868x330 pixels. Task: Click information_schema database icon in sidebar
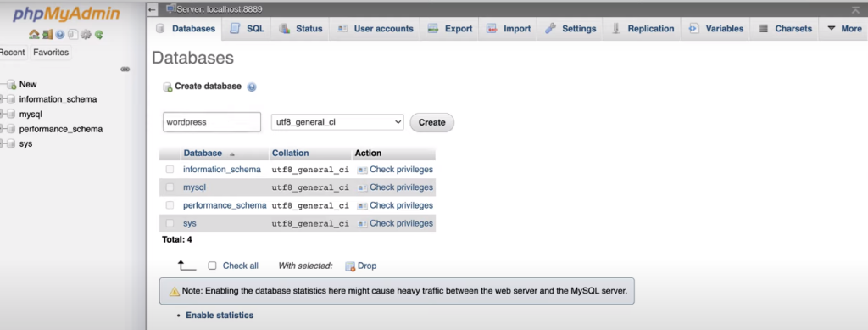(11, 99)
